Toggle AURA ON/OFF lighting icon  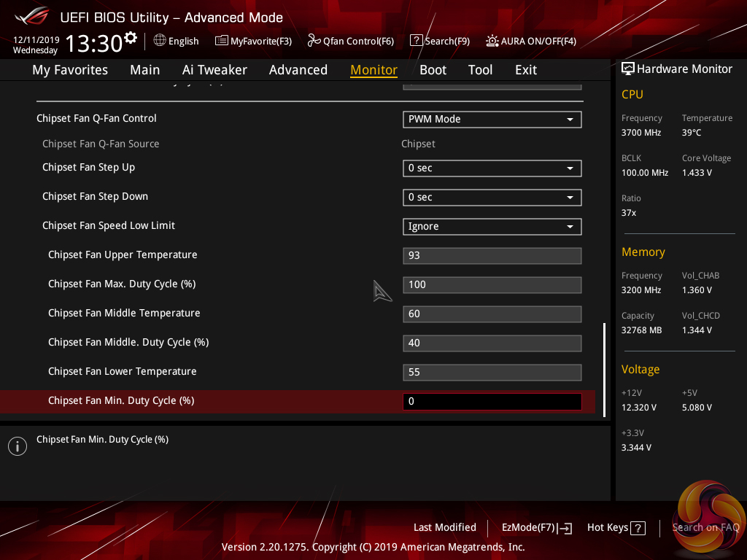(492, 41)
